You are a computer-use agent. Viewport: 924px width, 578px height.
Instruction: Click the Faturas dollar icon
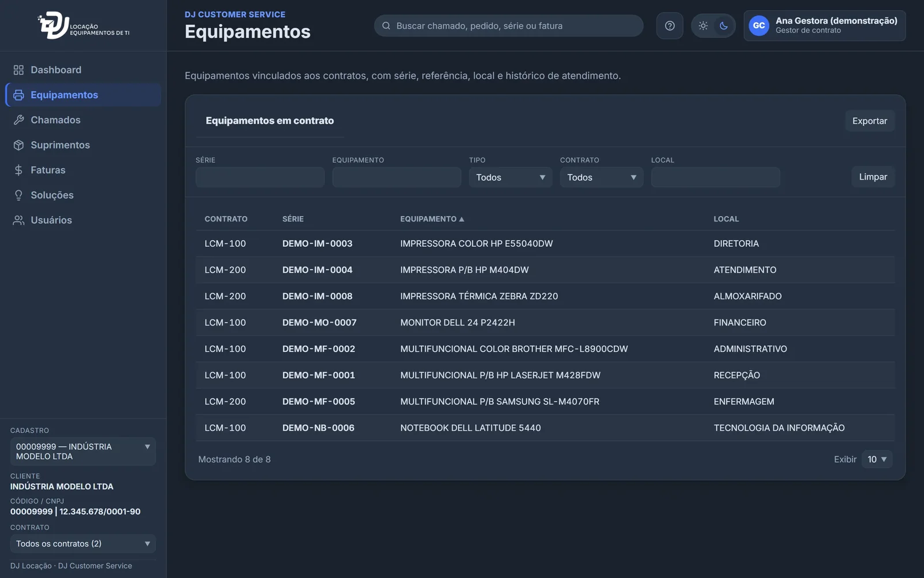point(18,170)
